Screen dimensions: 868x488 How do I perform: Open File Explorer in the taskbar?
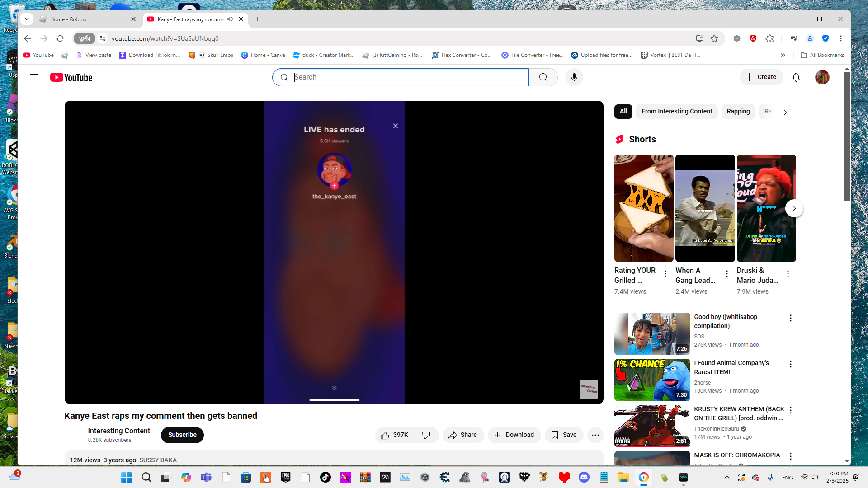[624, 477]
